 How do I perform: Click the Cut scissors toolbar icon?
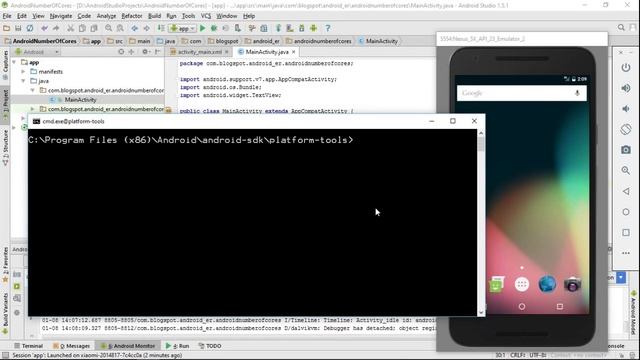[71, 28]
